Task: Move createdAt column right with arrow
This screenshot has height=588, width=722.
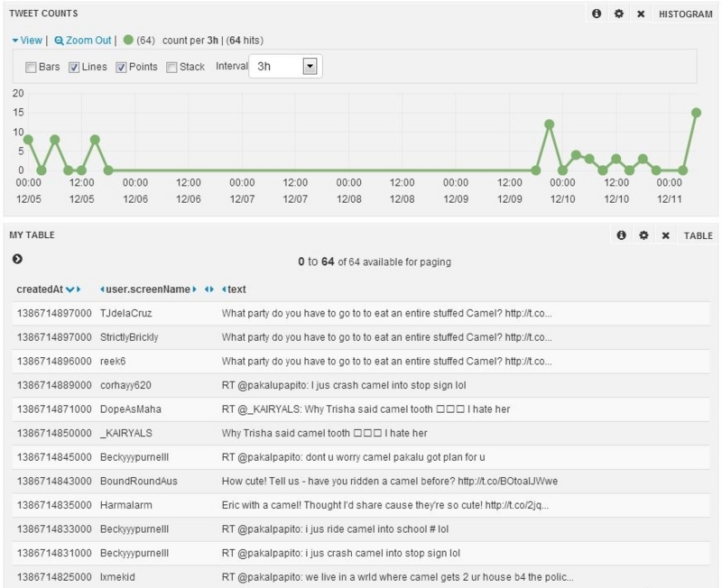Action: point(79,289)
